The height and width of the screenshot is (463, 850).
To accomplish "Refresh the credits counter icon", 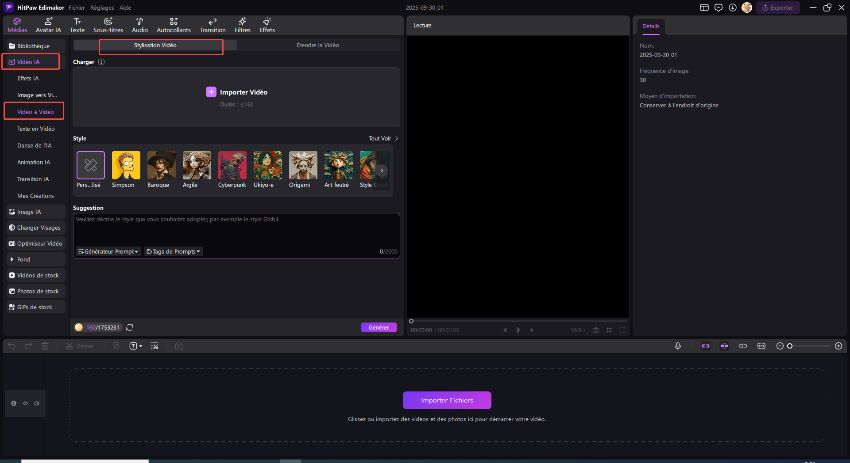I will pos(130,327).
